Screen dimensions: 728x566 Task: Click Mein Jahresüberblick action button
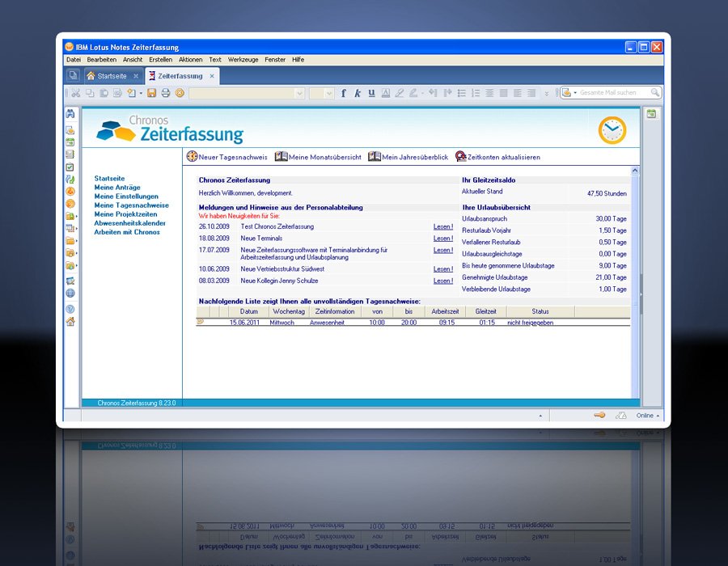[408, 157]
